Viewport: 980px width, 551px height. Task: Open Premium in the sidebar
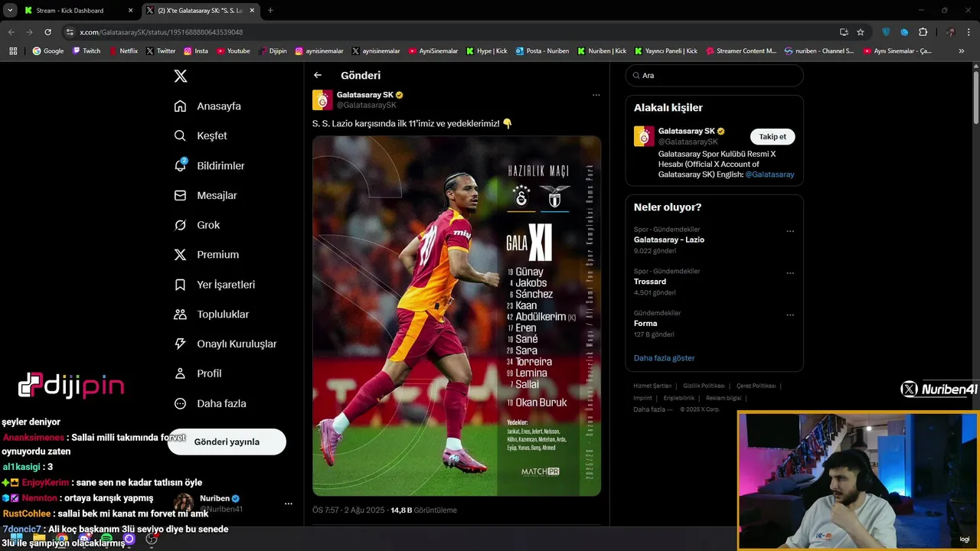coord(206,255)
